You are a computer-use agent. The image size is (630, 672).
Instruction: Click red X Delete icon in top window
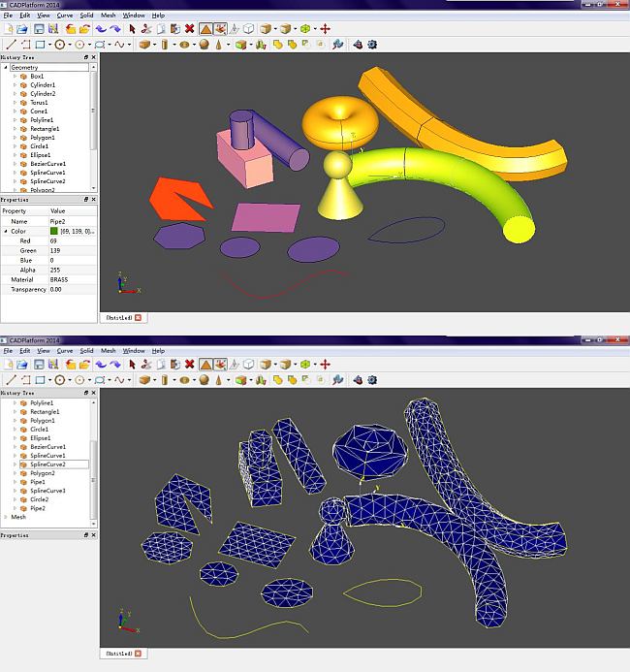point(189,29)
